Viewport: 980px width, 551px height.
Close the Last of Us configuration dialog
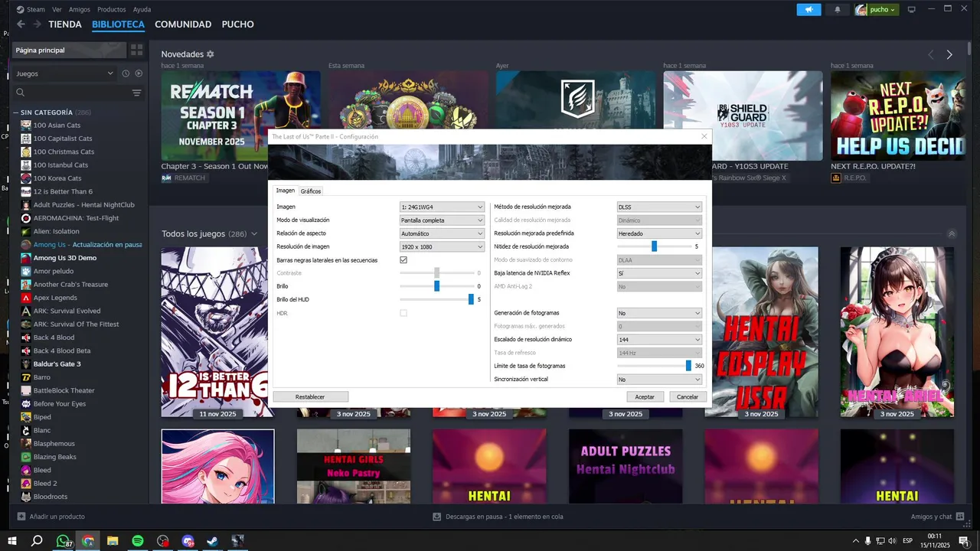click(x=704, y=136)
